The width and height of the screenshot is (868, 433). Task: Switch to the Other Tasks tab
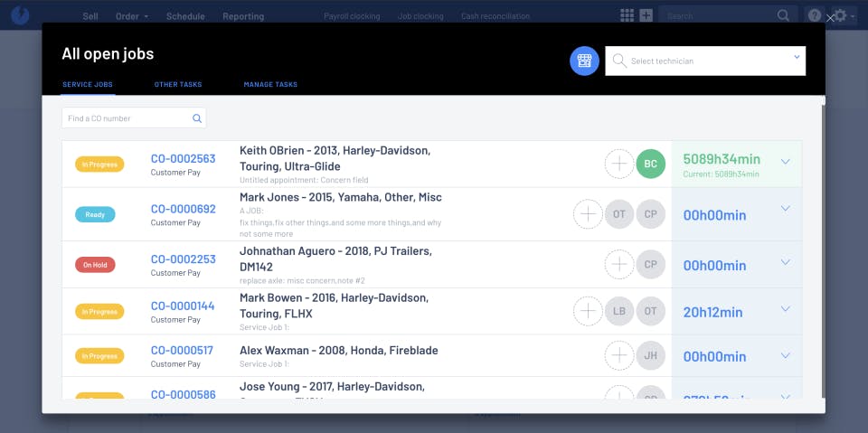(178, 85)
